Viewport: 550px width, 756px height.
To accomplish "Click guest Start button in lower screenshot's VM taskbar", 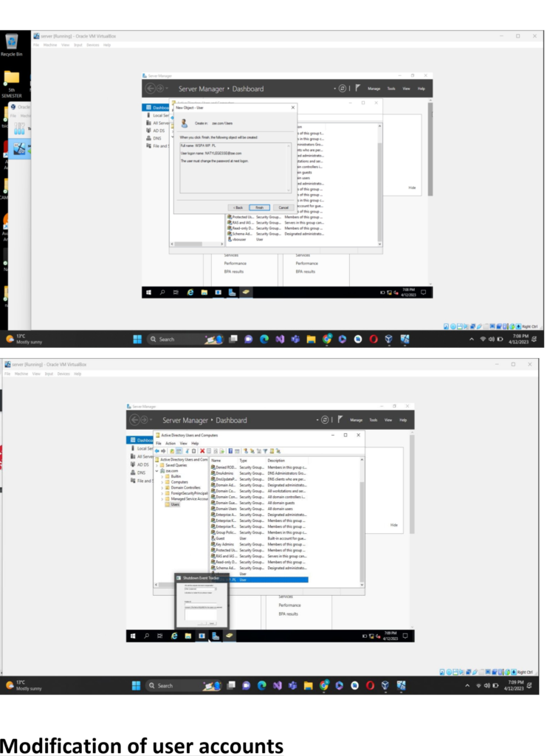I will (x=133, y=636).
